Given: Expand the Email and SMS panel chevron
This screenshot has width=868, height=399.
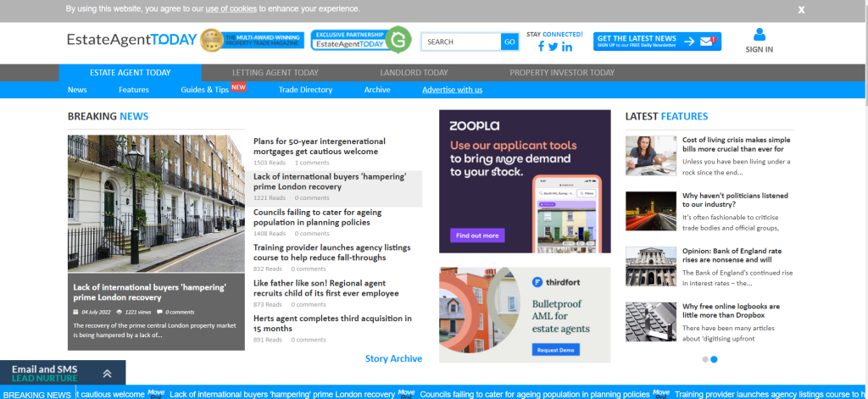Looking at the screenshot, I should pyautogui.click(x=107, y=374).
